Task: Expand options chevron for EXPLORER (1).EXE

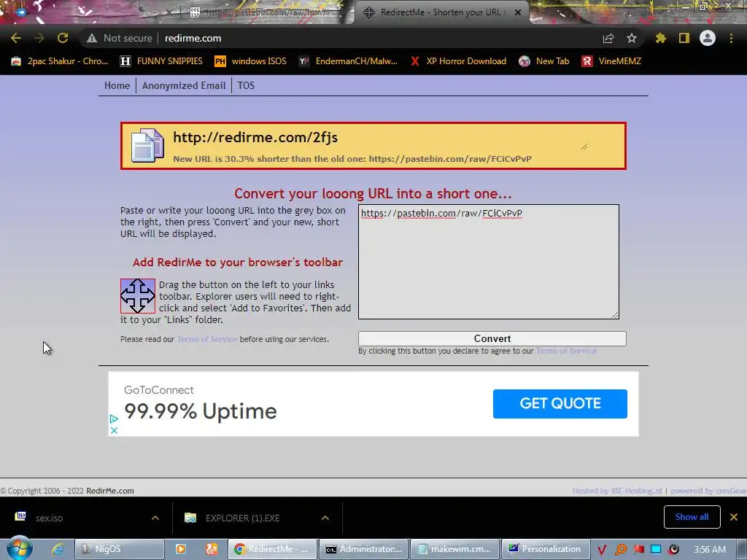Action: coord(325,518)
